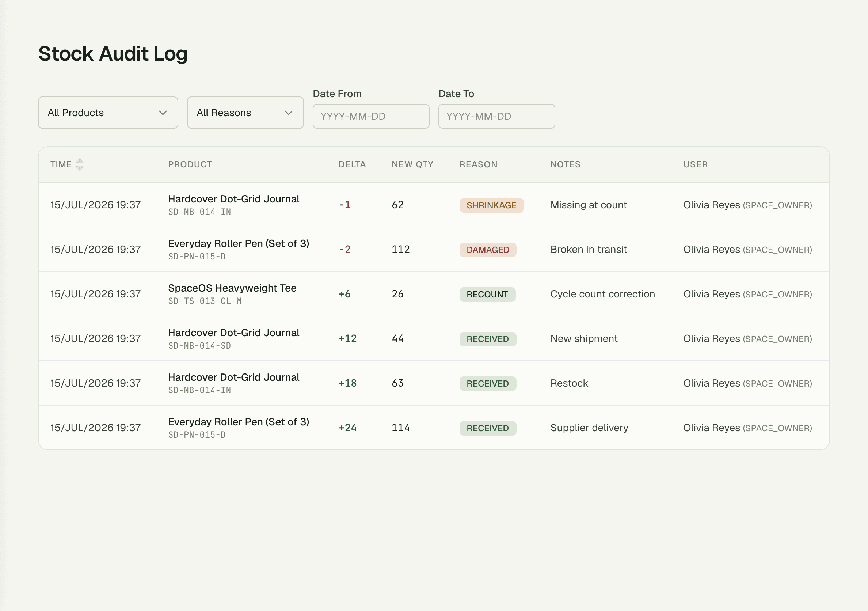Click the TIME column header
Viewport: 868px width, 611px height.
[x=61, y=164]
